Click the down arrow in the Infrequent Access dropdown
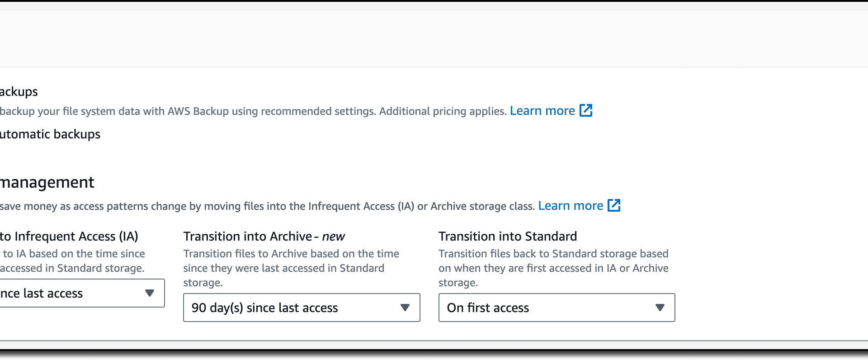 (x=150, y=293)
